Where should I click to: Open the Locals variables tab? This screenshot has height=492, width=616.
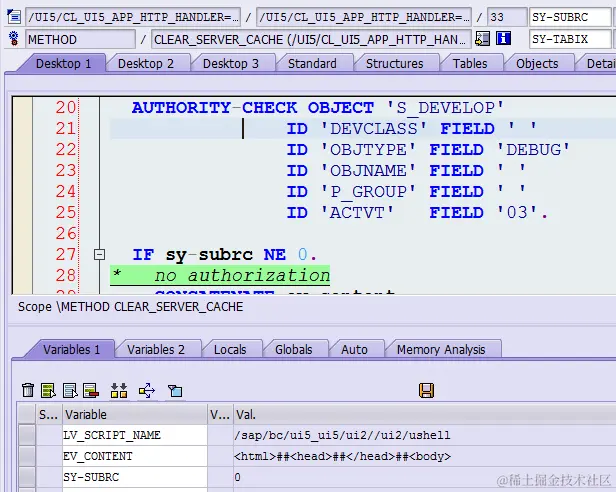pyautogui.click(x=230, y=349)
